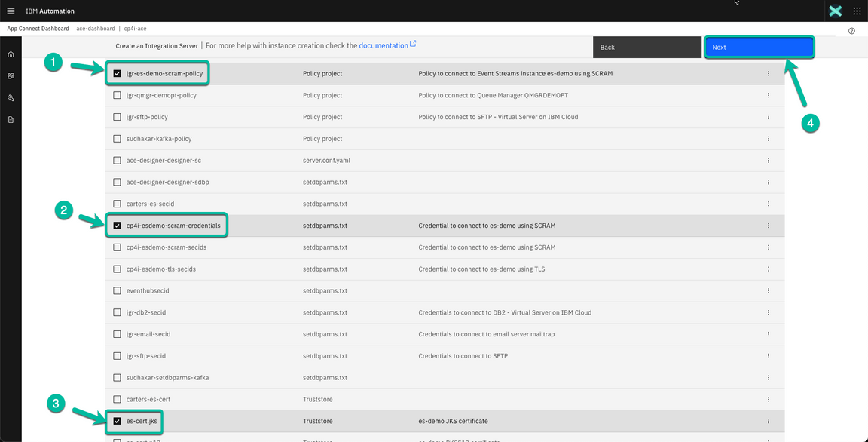Click the Next button

(x=759, y=47)
